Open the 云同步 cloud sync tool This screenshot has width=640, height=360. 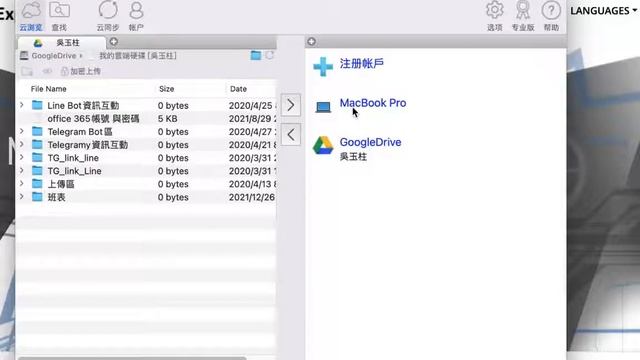click(108, 16)
